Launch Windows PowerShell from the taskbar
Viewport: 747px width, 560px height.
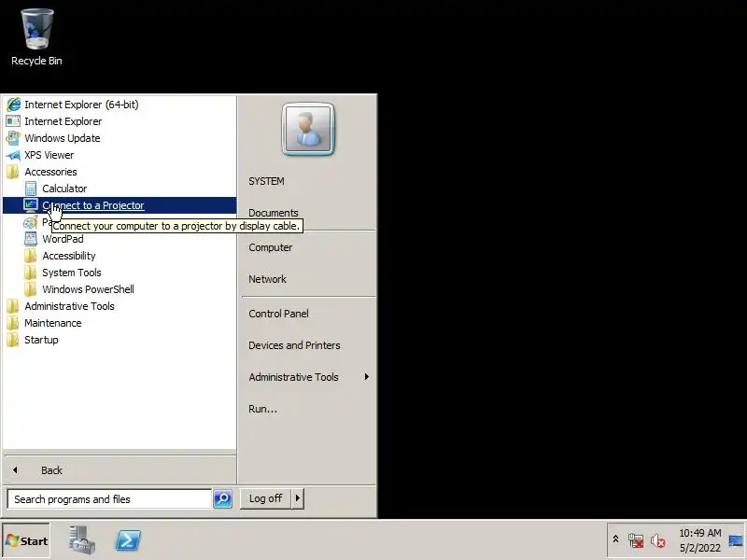128,540
